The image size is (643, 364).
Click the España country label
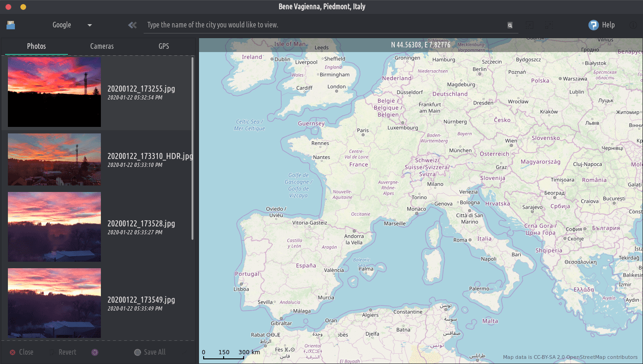tap(306, 266)
